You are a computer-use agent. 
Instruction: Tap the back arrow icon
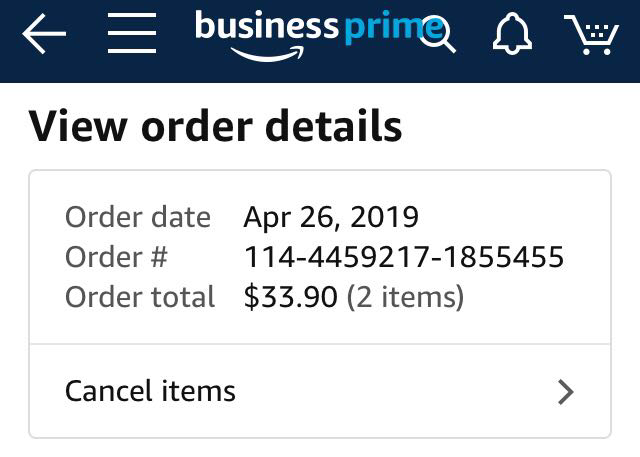tap(44, 36)
